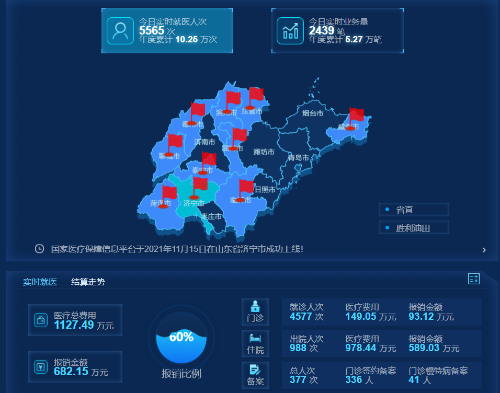
Task: Click the chart icon for 今日实时业务量
Action: [290, 31]
